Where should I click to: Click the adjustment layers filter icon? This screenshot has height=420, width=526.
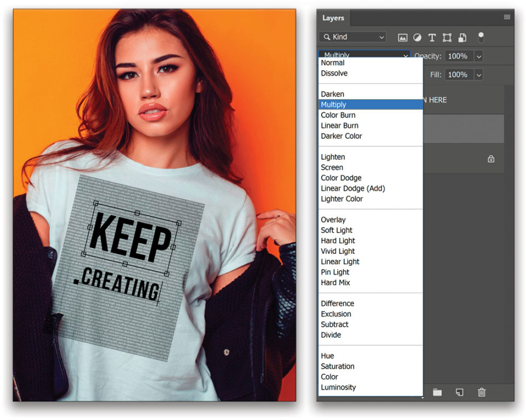click(x=417, y=37)
